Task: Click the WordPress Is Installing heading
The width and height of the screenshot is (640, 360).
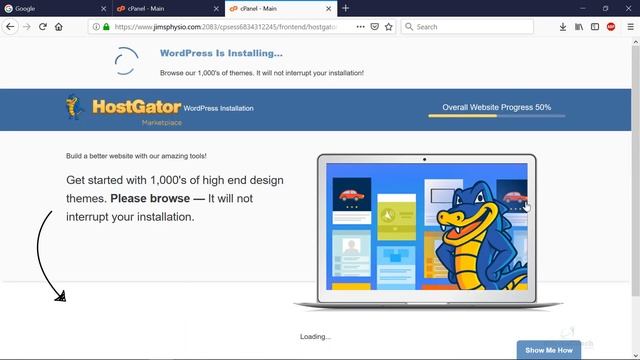Action: pyautogui.click(x=221, y=53)
